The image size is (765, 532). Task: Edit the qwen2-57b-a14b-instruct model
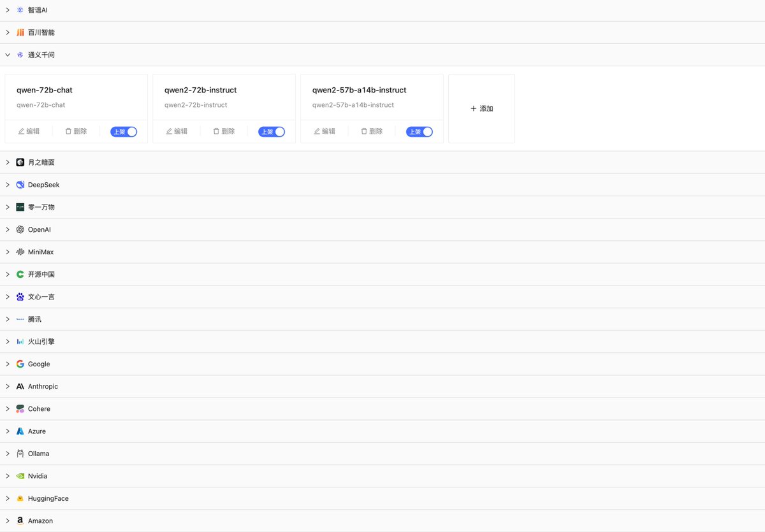coord(324,131)
